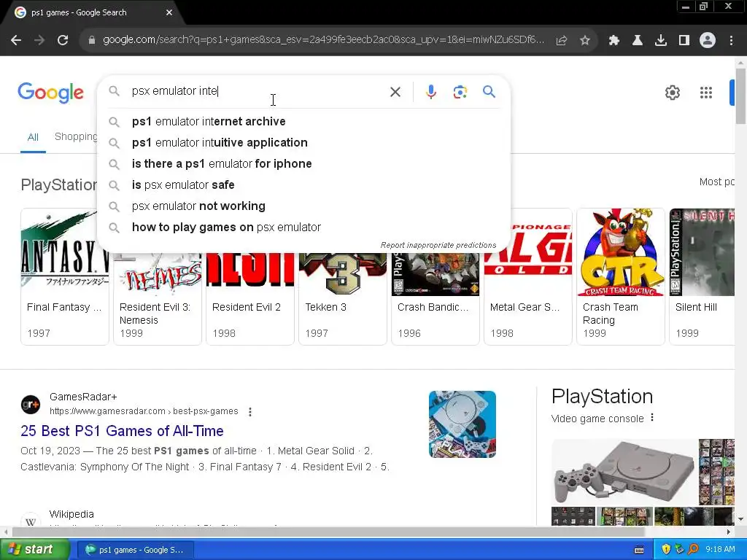This screenshot has height=560, width=747.
Task: Choose suggestion ps1 emulator intuitive application
Action: pos(304,142)
